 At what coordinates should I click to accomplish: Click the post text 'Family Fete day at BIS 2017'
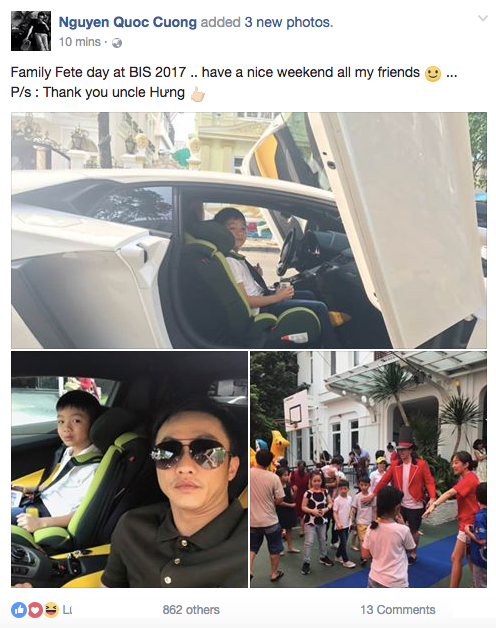point(98,72)
